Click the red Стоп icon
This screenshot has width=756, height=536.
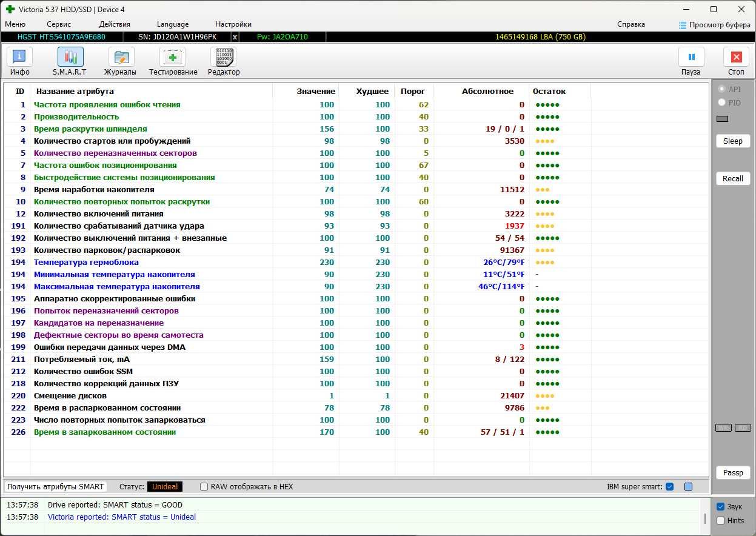pos(736,57)
